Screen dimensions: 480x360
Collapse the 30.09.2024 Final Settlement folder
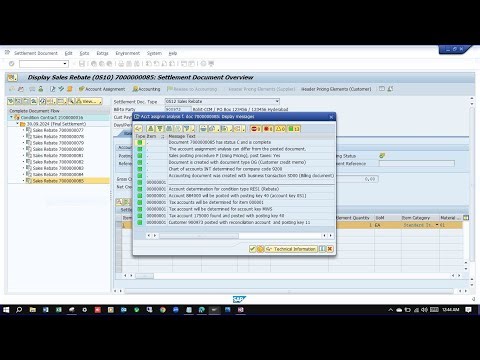click(x=18, y=124)
